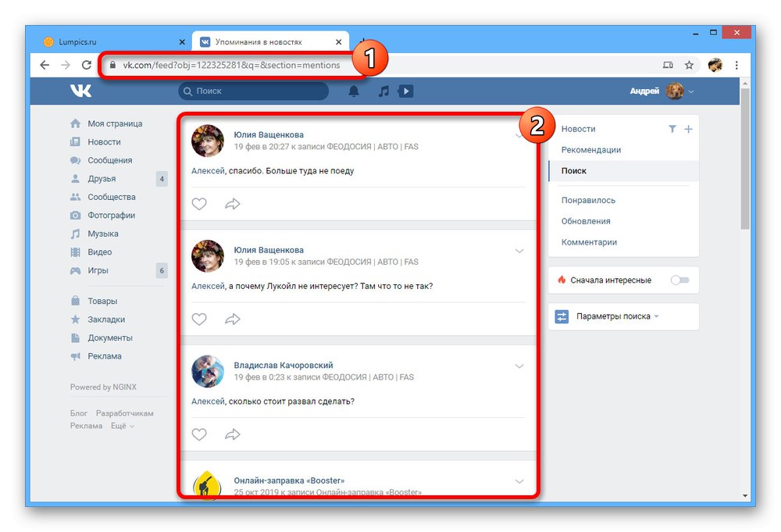The width and height of the screenshot is (781, 532).
Task: Open the notifications bell icon
Action: 354,91
